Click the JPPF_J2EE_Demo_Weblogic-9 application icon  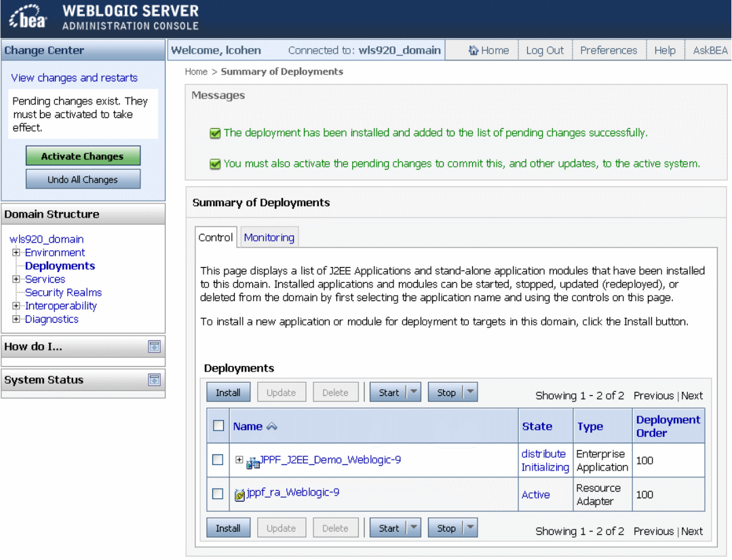(x=252, y=462)
